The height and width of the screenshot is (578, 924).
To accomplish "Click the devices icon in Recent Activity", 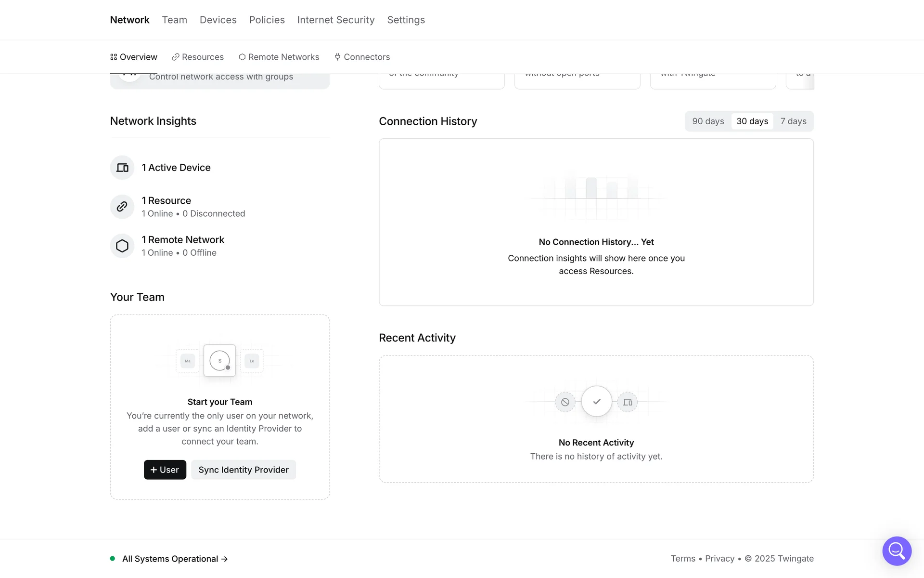I will click(628, 402).
